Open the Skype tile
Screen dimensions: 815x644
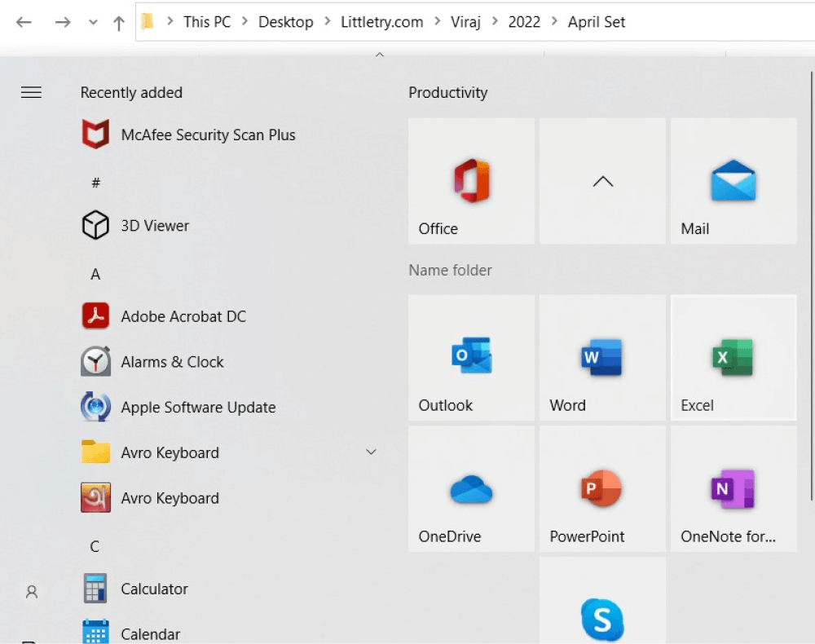coord(602,601)
